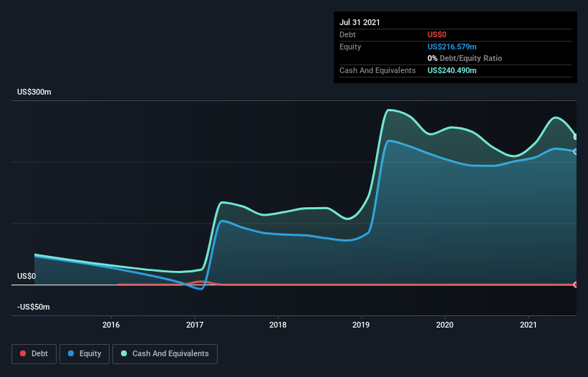The width and height of the screenshot is (588, 377).
Task: Click the red Debt legend dot
Action: [23, 353]
